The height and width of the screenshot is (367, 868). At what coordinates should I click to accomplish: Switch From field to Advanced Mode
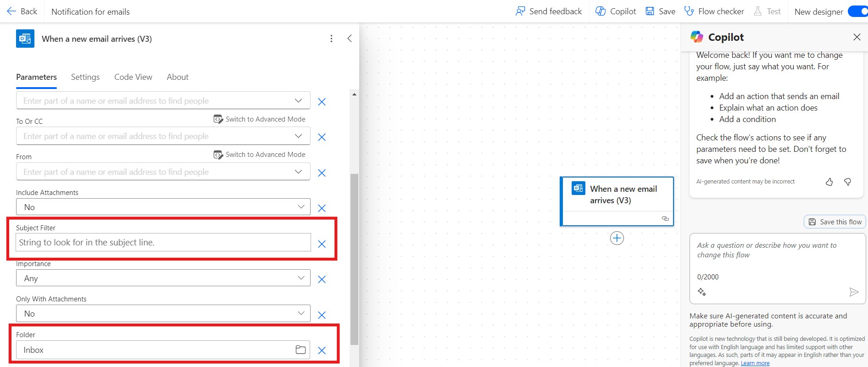[260, 155]
